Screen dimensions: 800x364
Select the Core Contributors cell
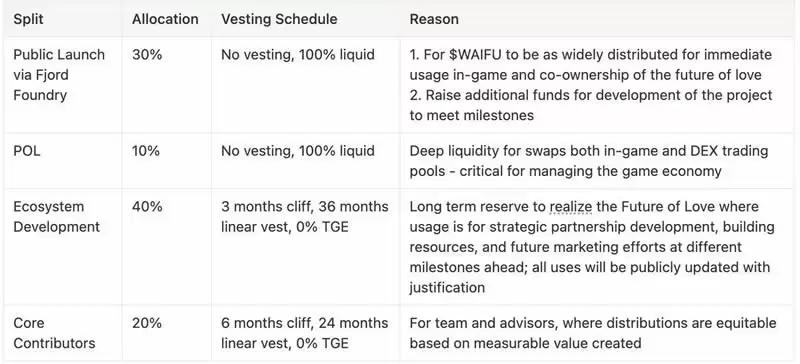(54, 333)
